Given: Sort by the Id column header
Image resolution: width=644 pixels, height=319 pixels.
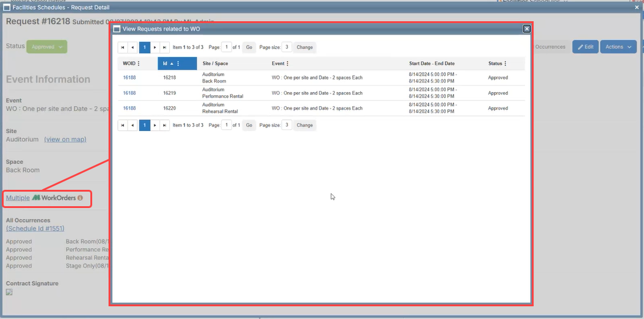Looking at the screenshot, I should point(165,64).
